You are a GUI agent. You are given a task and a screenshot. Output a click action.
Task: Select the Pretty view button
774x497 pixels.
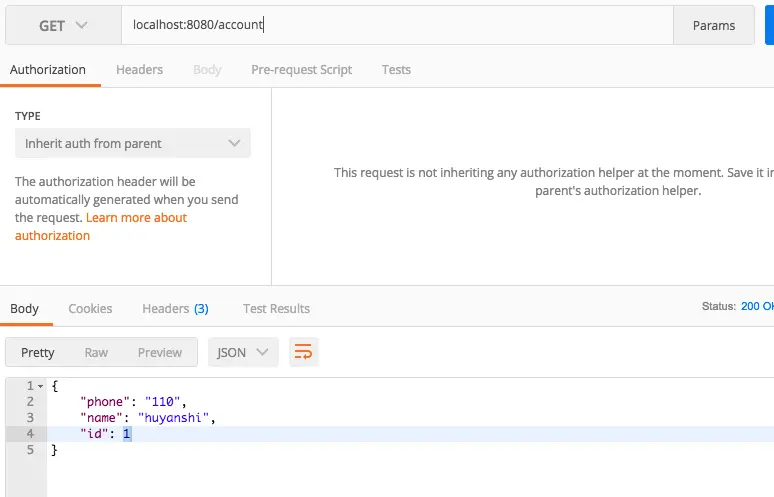pyautogui.click(x=38, y=352)
